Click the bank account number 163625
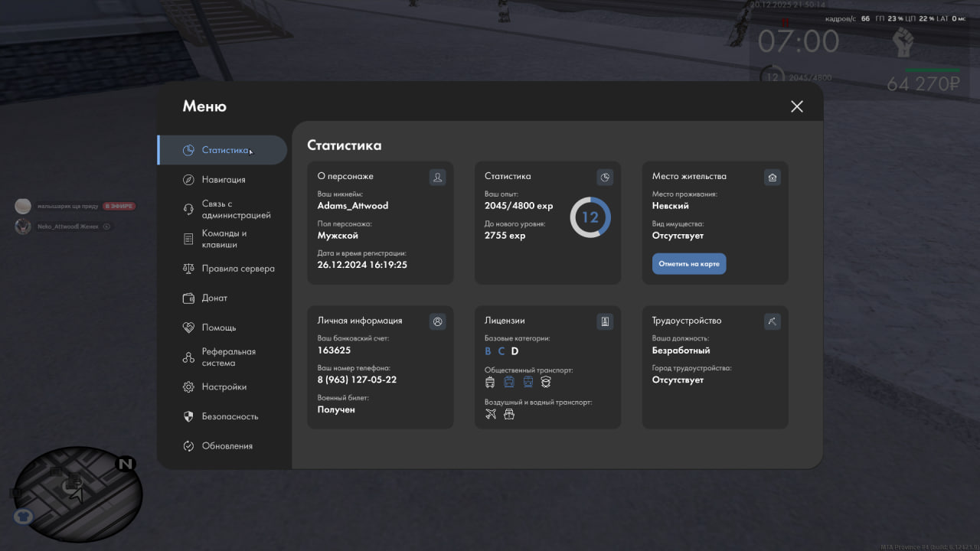Image resolution: width=980 pixels, height=551 pixels. tap(335, 350)
